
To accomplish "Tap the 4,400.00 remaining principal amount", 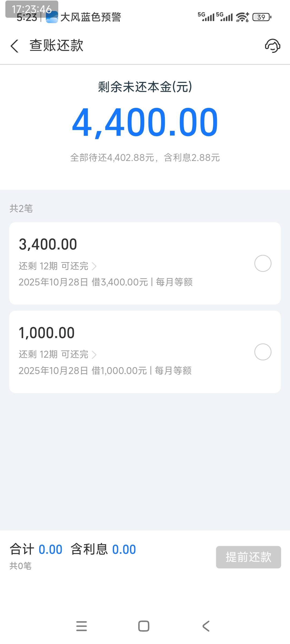I will [x=145, y=122].
